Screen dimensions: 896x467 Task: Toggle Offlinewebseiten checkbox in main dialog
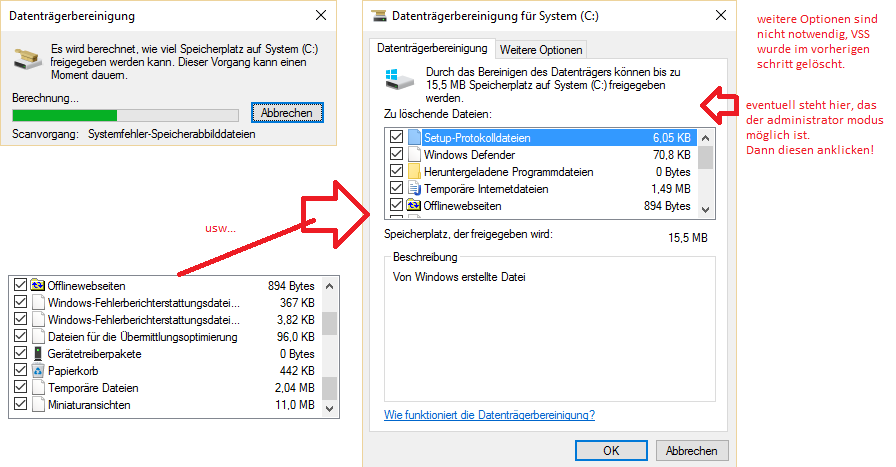396,205
